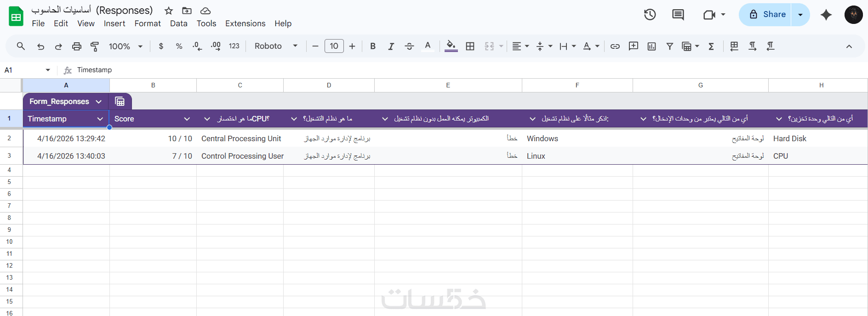The width and height of the screenshot is (868, 316).
Task: Open vertical align dropdown
Action: coord(544,46)
